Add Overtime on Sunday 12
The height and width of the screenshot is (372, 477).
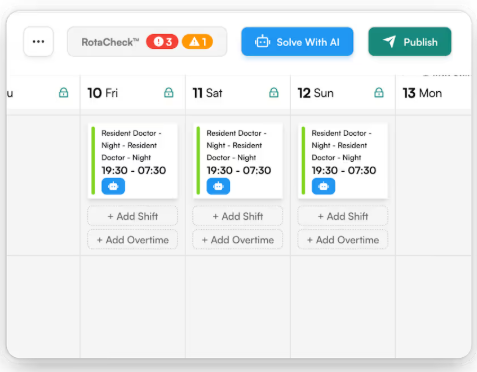tap(343, 240)
